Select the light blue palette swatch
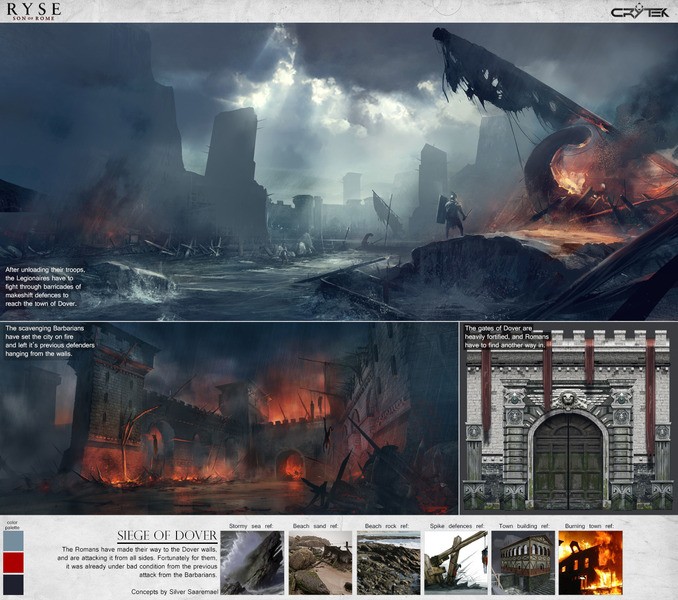The image size is (678, 600). click(13, 541)
